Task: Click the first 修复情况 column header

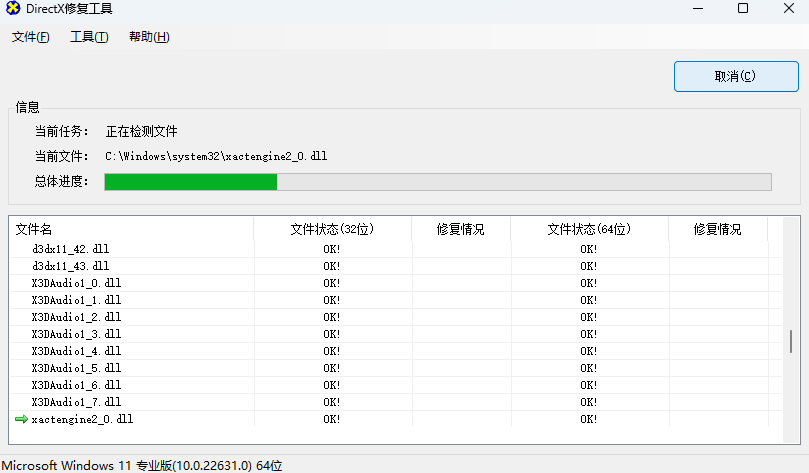Action: point(461,229)
